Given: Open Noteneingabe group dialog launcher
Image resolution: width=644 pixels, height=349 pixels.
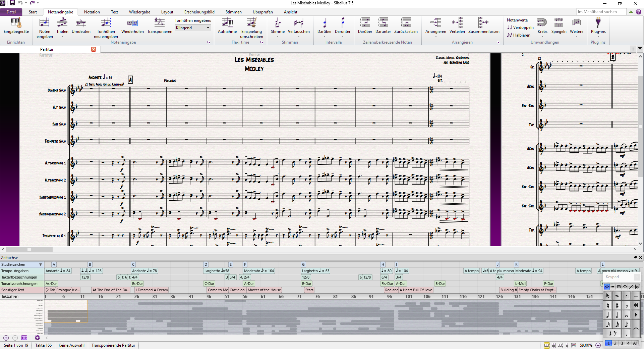Looking at the screenshot, I should point(209,42).
